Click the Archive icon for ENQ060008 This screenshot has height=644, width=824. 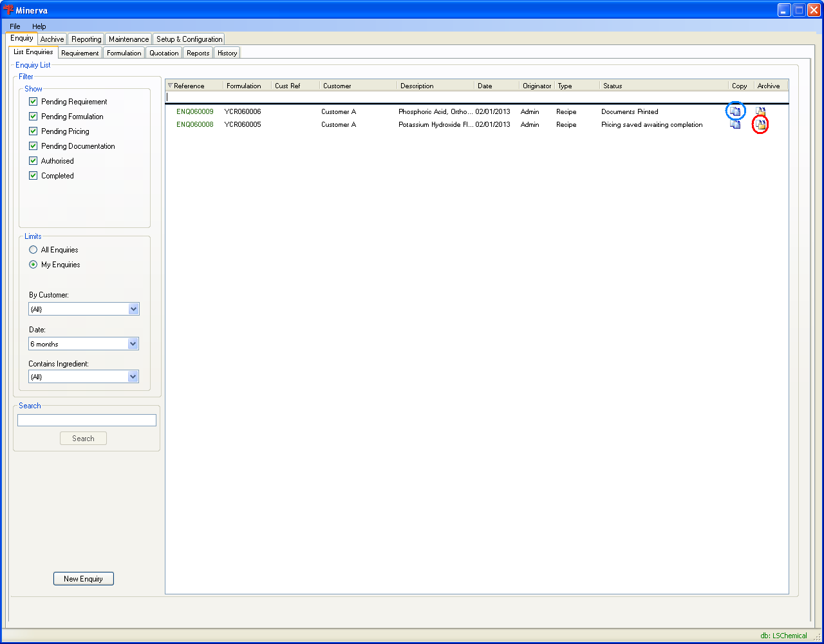[761, 124]
